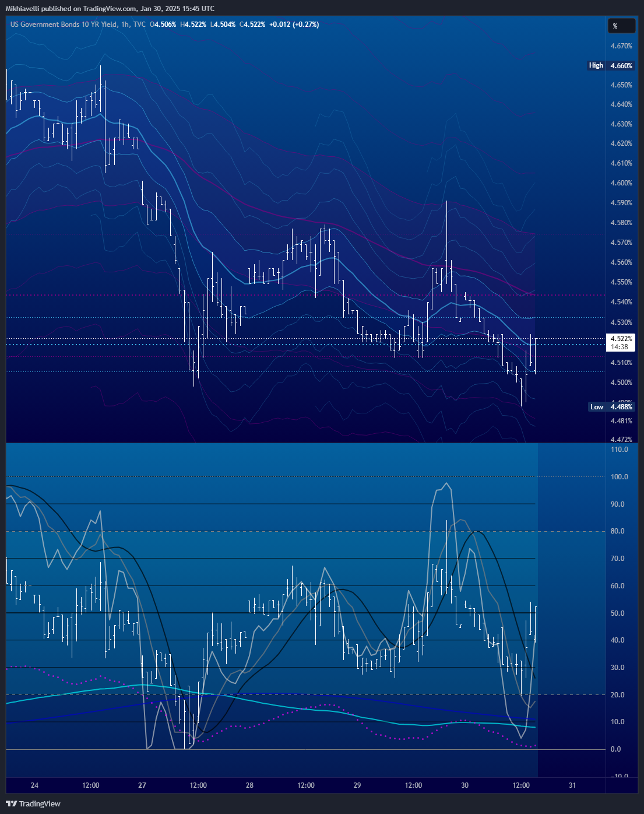Viewport: 644px width, 814px height.
Task: Click the date label 30 on time axis
Action: click(464, 785)
